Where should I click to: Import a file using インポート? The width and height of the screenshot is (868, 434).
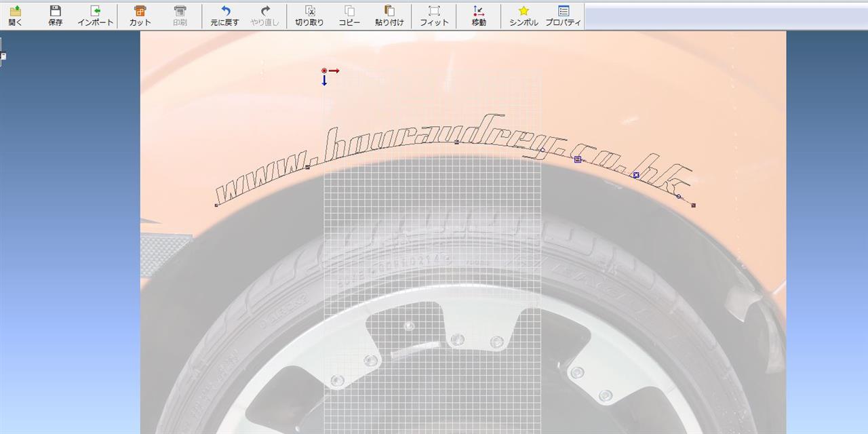click(x=96, y=16)
